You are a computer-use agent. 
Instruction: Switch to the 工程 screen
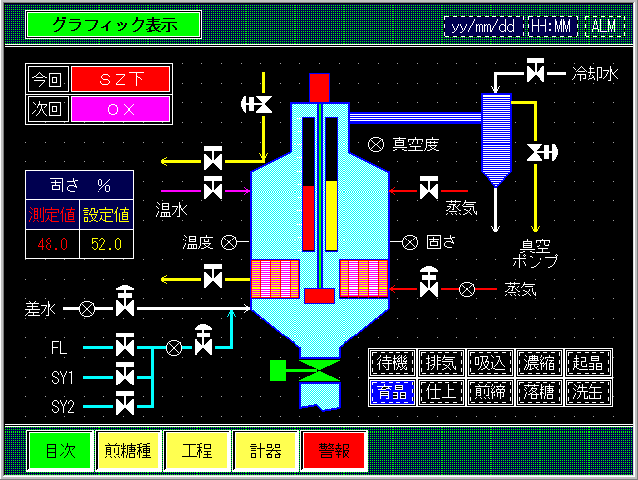pos(197,451)
